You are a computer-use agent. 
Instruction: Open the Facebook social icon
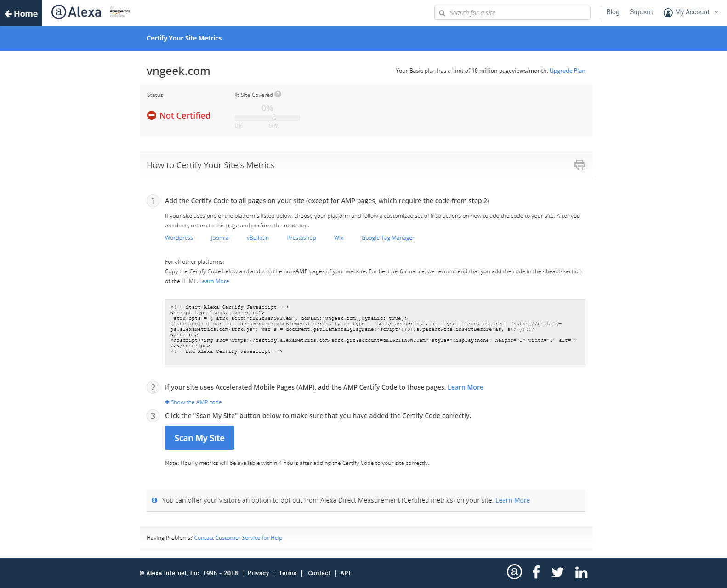pyautogui.click(x=536, y=572)
